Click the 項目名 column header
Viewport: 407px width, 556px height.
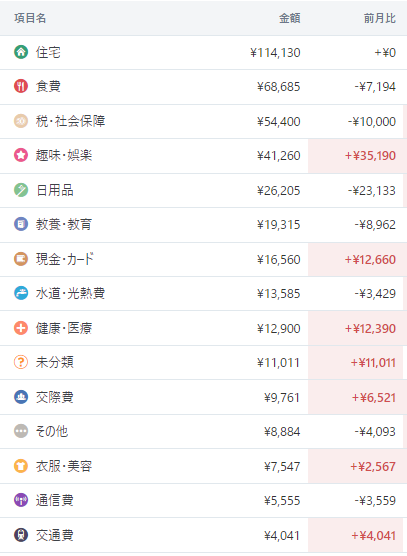click(x=30, y=18)
